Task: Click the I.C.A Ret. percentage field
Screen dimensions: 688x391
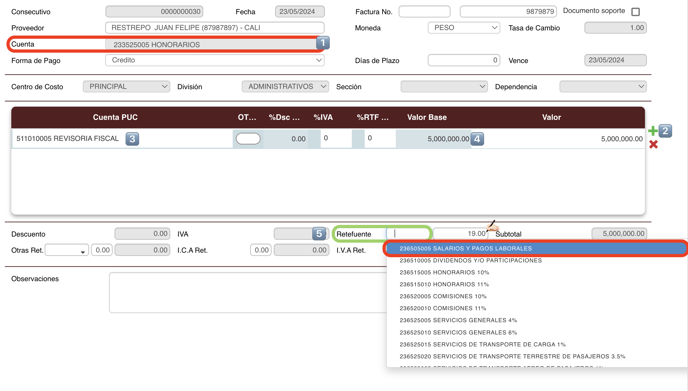Action: point(261,250)
